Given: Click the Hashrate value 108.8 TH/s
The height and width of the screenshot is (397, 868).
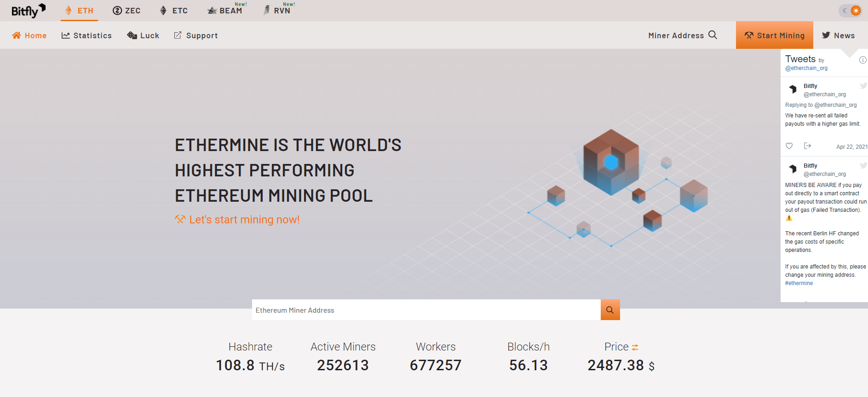Looking at the screenshot, I should [250, 365].
